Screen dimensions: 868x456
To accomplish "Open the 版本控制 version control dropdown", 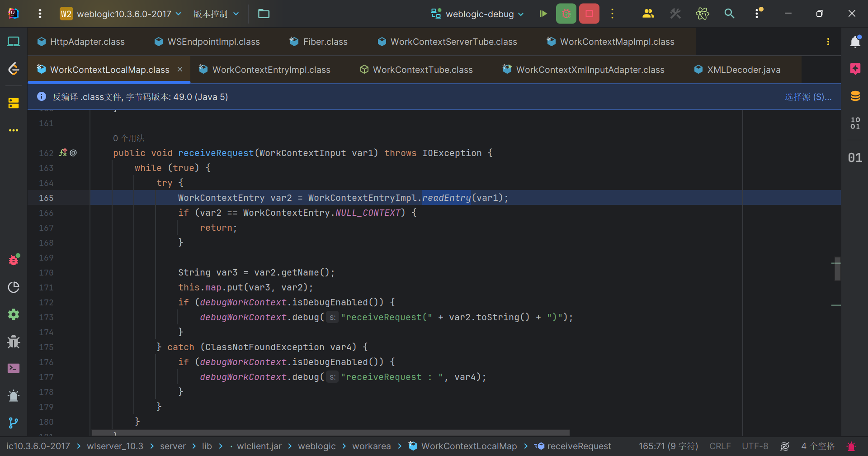I will [x=216, y=14].
